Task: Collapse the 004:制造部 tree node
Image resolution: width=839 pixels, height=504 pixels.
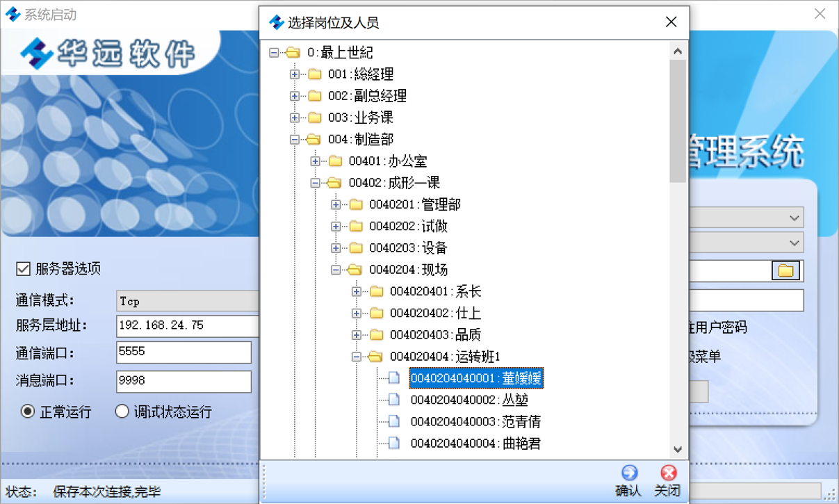Action: click(x=295, y=140)
